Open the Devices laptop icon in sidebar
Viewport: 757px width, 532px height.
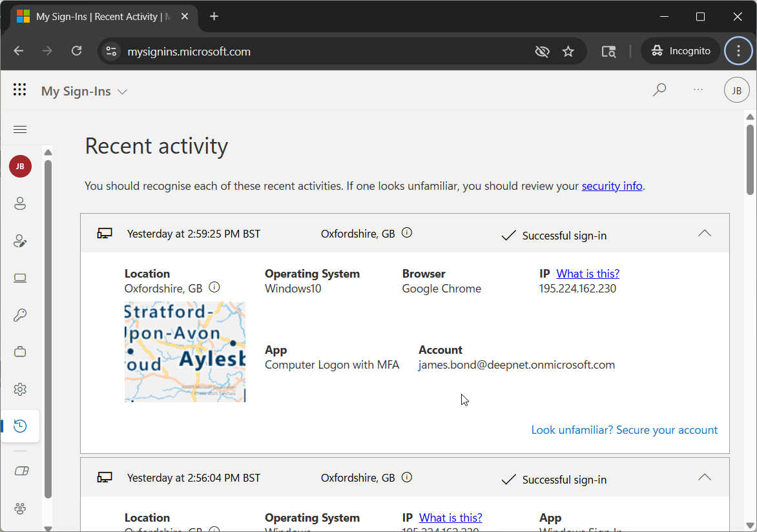[x=20, y=278]
